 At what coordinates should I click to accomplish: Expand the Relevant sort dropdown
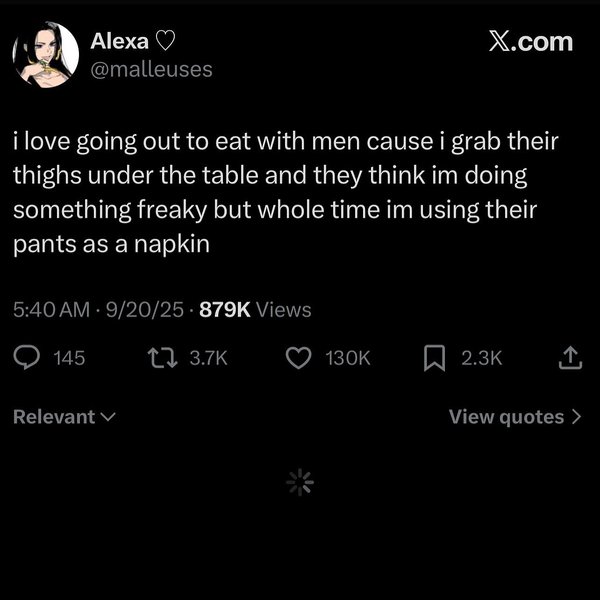pos(64,417)
